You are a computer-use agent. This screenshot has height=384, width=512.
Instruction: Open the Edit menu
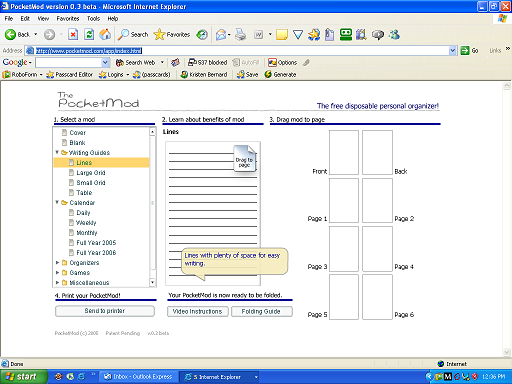[25, 19]
